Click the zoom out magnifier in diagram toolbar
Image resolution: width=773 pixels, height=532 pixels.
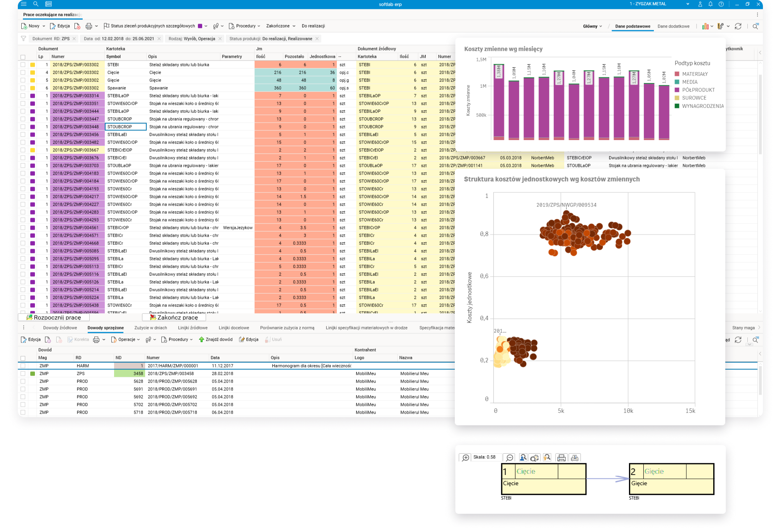510,458
